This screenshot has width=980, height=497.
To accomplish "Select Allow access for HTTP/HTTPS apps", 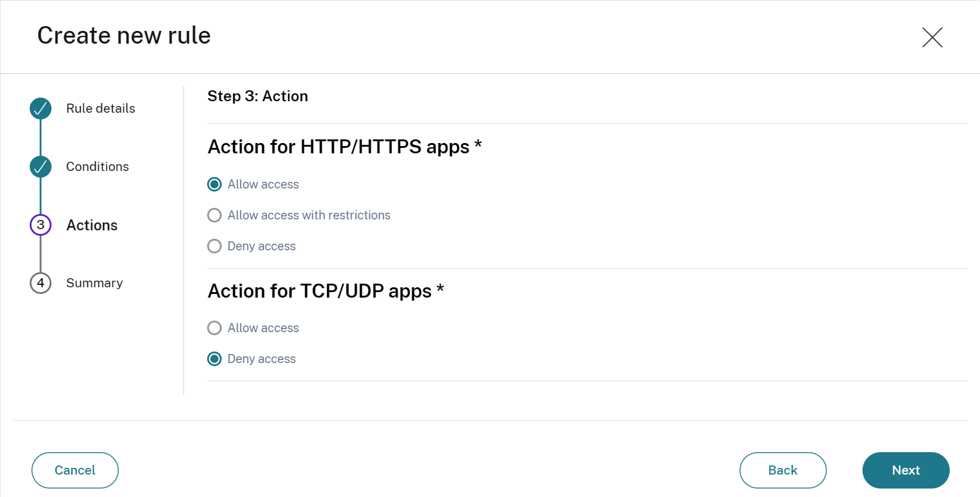I will [214, 184].
